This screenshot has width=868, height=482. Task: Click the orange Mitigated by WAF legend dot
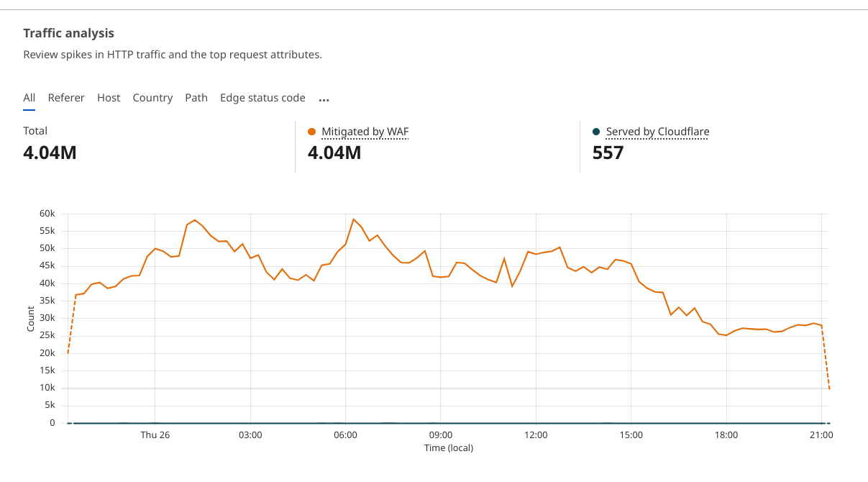[x=311, y=132]
